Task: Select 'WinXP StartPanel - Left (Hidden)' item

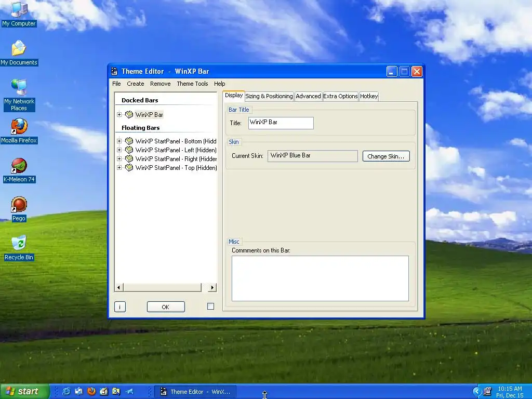Action: (x=176, y=150)
